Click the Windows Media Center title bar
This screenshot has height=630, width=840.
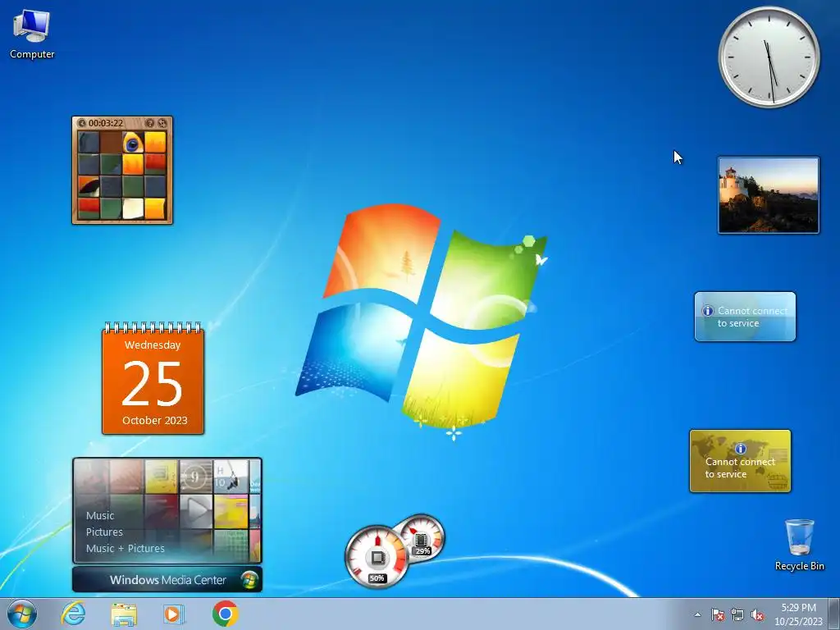tap(167, 580)
